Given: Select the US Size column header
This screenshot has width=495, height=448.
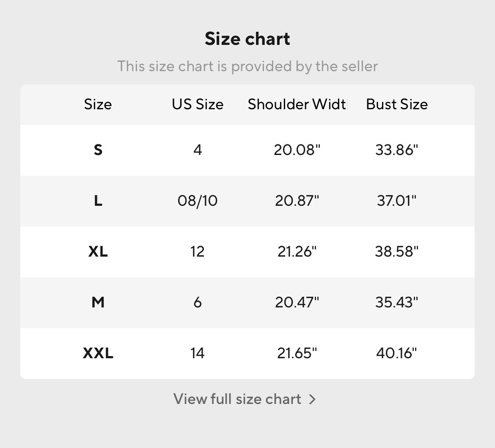Looking at the screenshot, I should pyautogui.click(x=198, y=104).
